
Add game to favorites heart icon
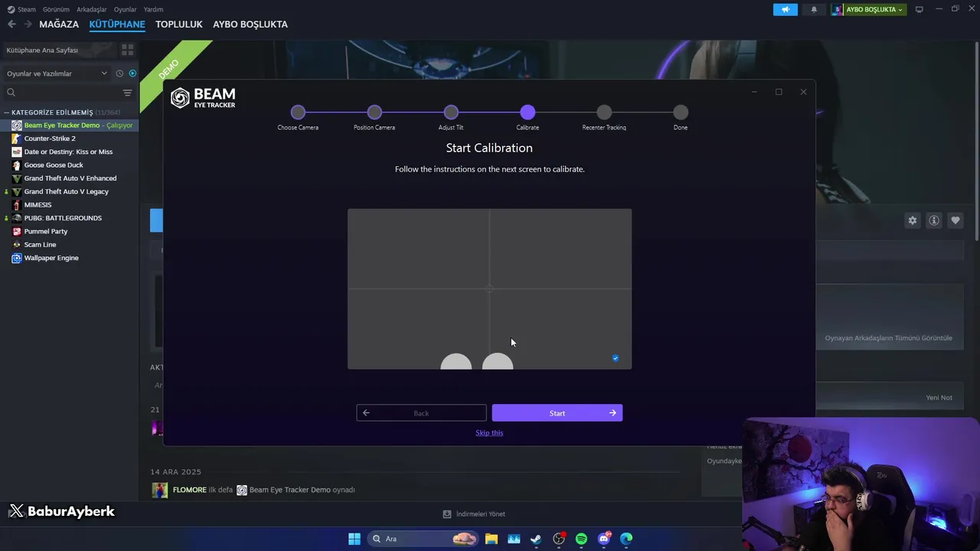tap(955, 220)
